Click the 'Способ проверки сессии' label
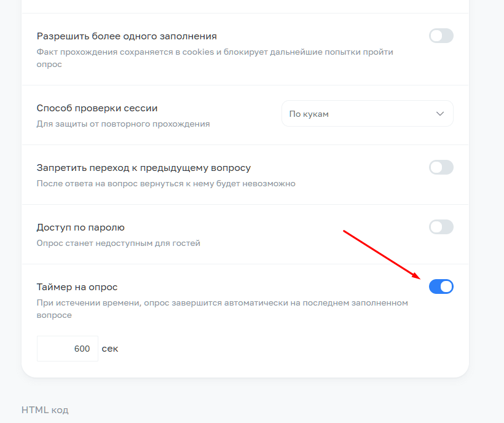Viewport: 504px width, 423px height. coord(97,108)
